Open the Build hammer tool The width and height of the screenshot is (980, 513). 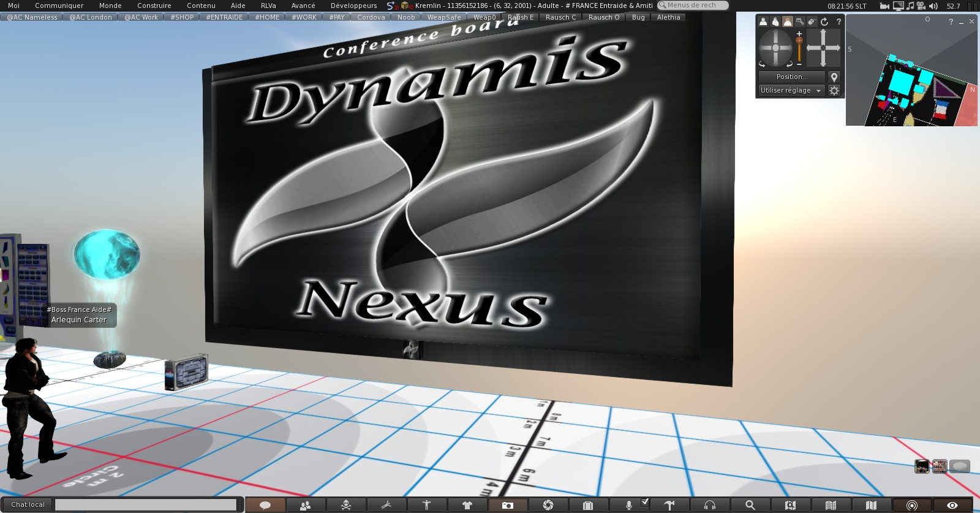pos(669,505)
